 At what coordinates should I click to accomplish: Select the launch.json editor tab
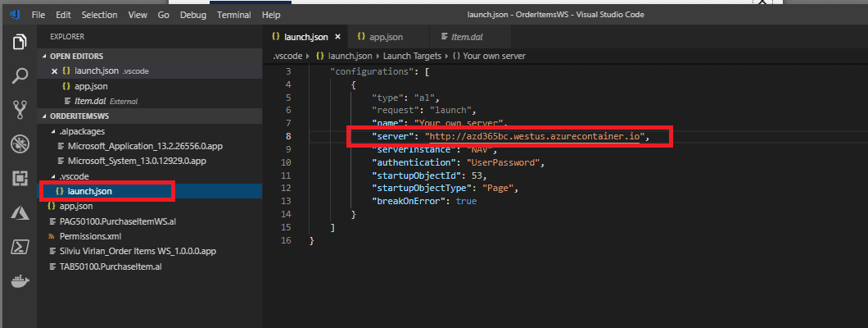[x=306, y=37]
